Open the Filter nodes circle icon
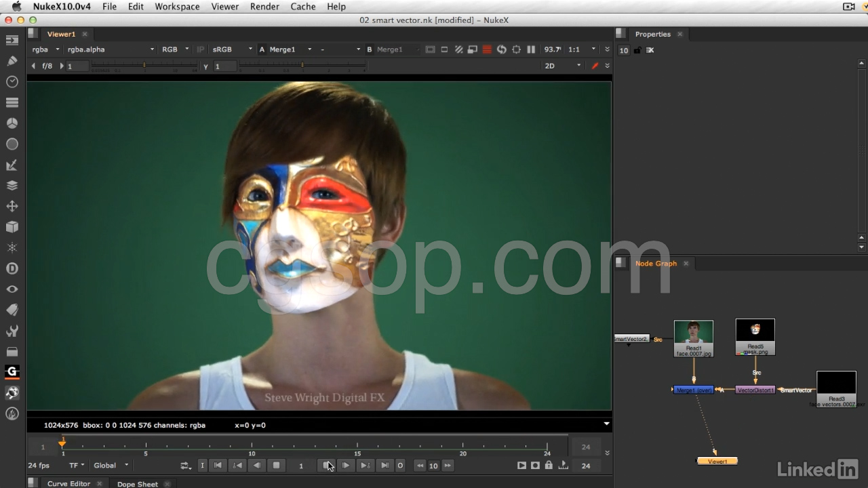The height and width of the screenshot is (488, 868). point(12,144)
